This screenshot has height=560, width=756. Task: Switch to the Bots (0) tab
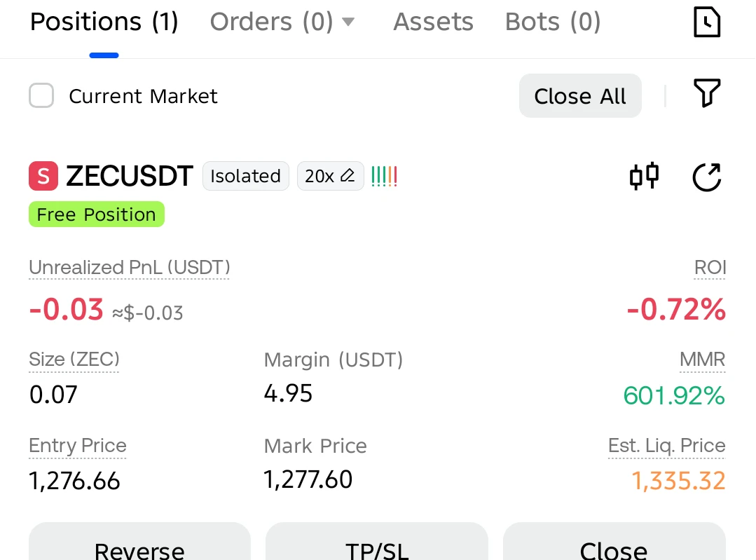click(x=553, y=22)
